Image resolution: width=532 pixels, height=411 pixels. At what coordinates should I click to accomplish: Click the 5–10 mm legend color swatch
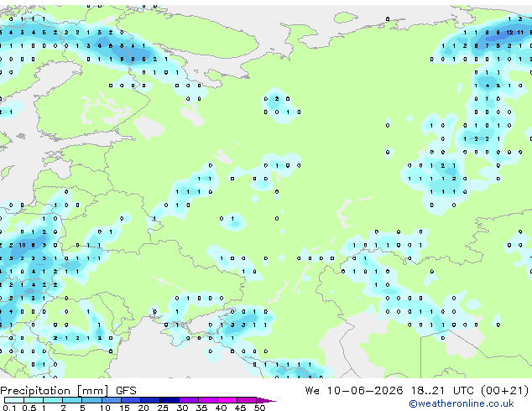[x=92, y=400]
